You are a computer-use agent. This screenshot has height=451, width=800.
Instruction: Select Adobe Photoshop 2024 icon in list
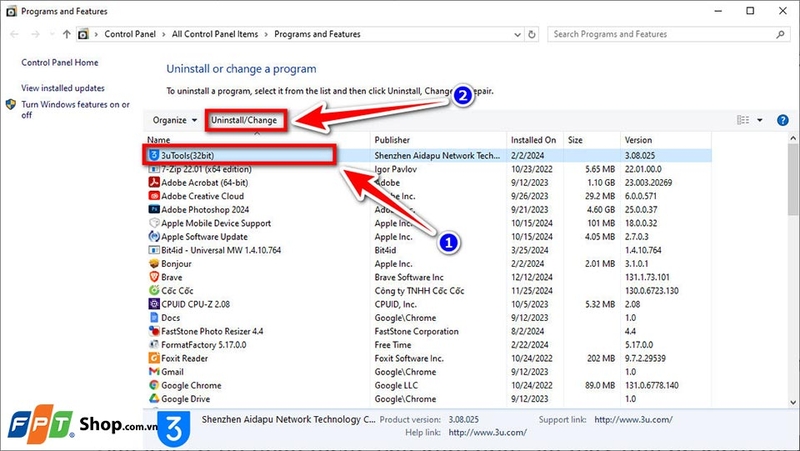tap(153, 210)
